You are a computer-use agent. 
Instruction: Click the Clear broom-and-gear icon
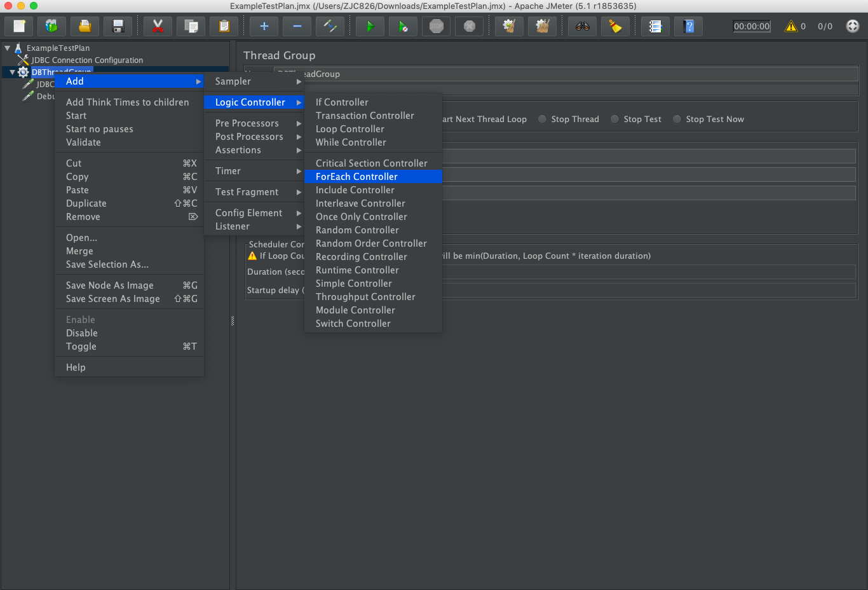pyautogui.click(x=509, y=26)
